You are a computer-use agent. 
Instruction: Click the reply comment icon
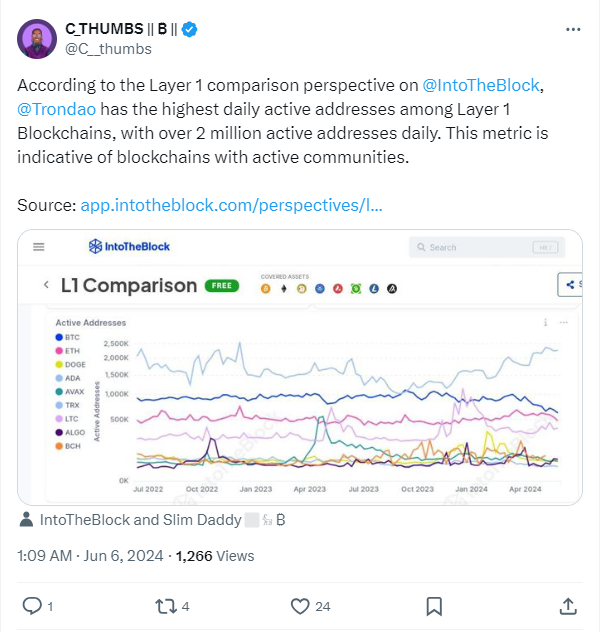click(x=32, y=605)
